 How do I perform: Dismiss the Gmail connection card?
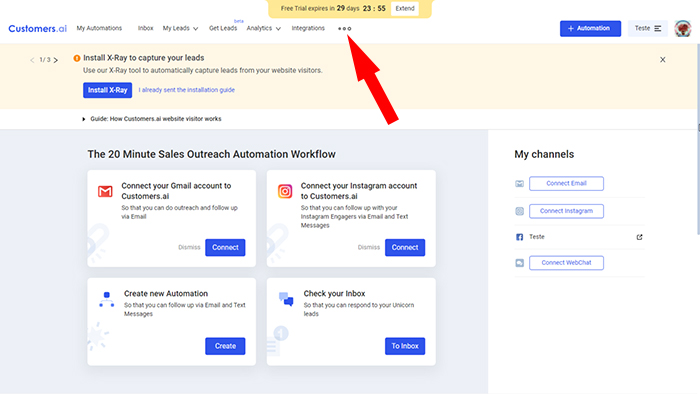[189, 247]
